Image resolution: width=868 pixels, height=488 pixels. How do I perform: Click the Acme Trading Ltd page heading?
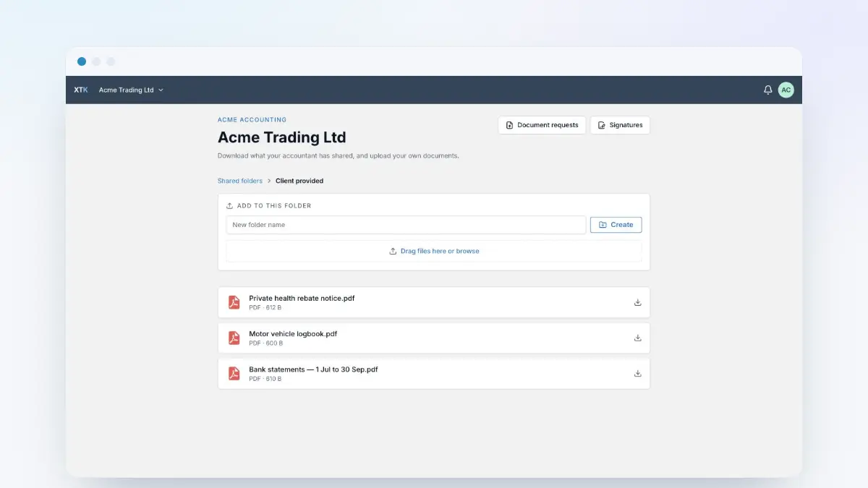(x=282, y=137)
